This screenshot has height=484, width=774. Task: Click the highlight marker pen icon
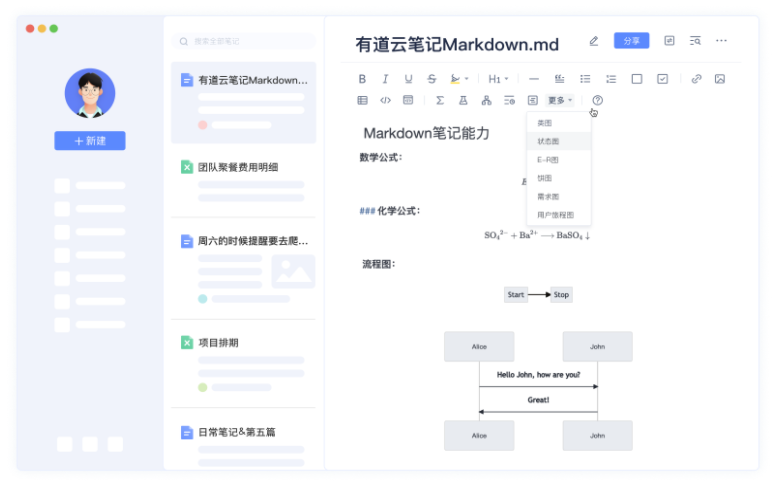(x=455, y=79)
